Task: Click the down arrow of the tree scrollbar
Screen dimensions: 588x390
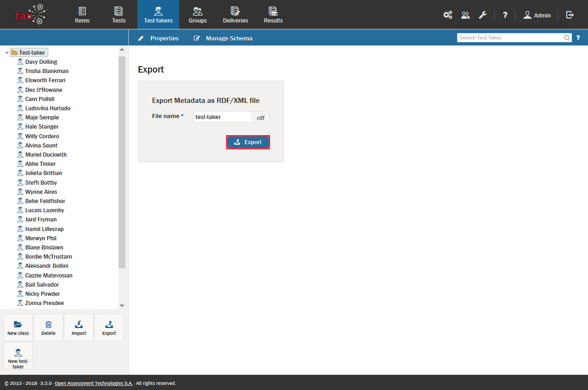Action: [122, 305]
